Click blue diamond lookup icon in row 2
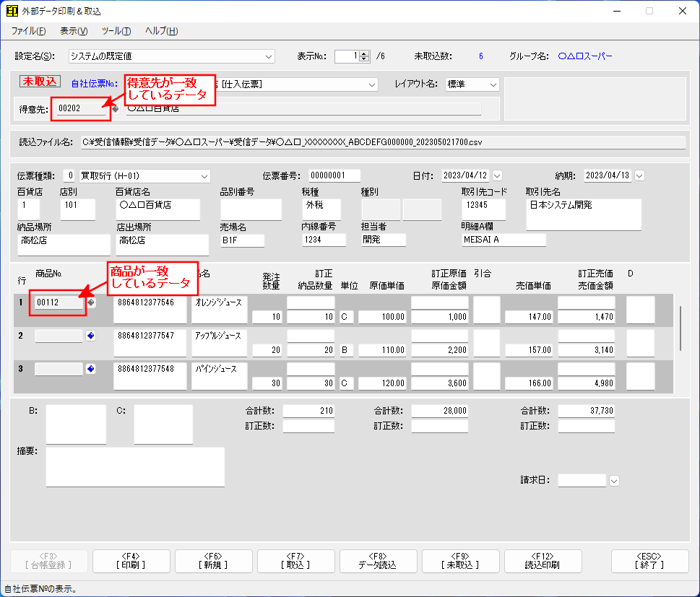 (90, 336)
